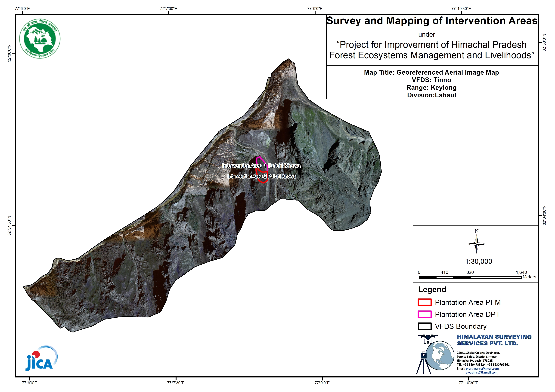Screen dimensions: 555x392
Task: Click 'Map Title: Georeferenced Aerial Image Map'
Action: (x=431, y=73)
